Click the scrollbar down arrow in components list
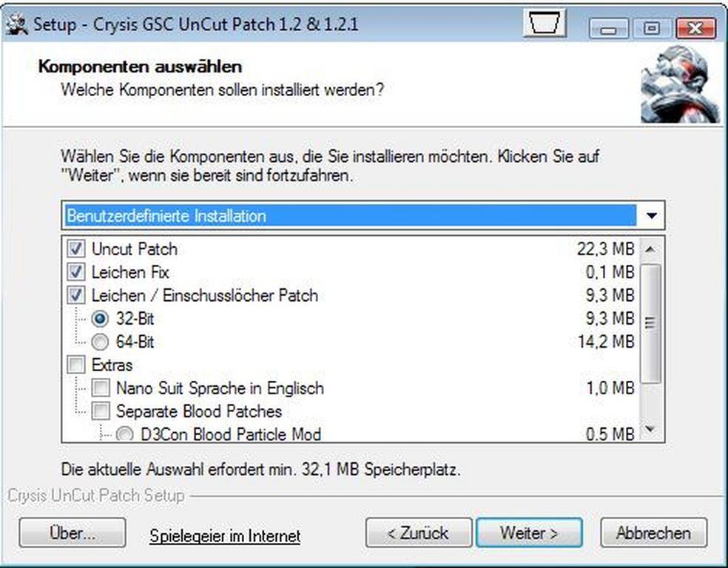The height and width of the screenshot is (568, 728). click(650, 430)
